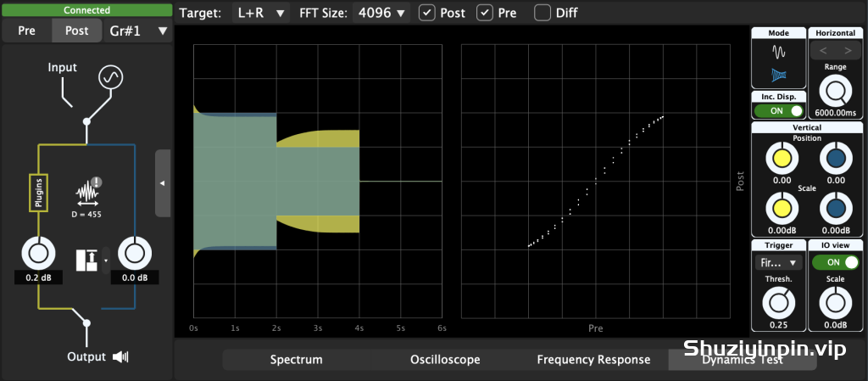This screenshot has width=868, height=381.
Task: Select the envelope sweep mode icon
Action: click(x=779, y=74)
